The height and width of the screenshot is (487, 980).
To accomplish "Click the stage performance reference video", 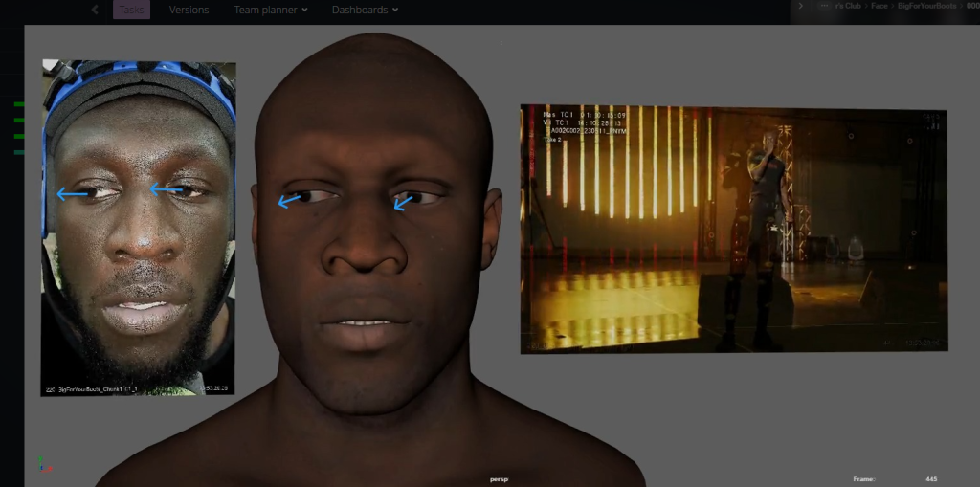I will click(734, 229).
